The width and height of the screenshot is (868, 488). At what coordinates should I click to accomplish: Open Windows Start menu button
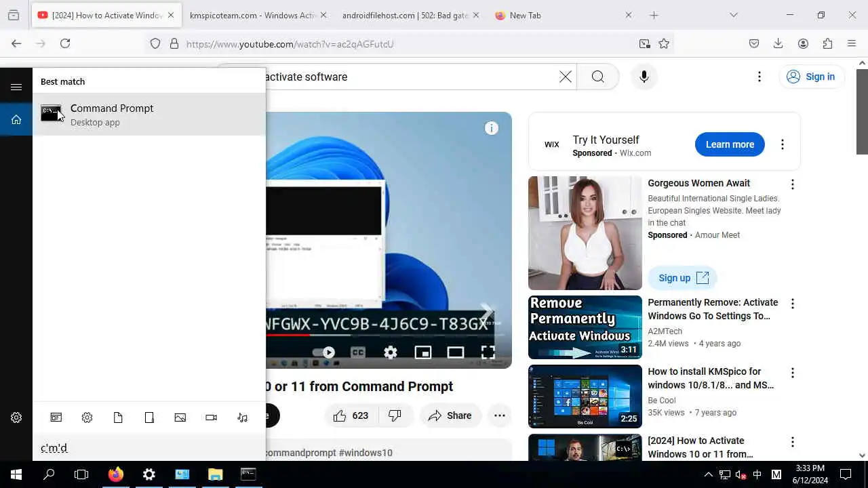pos(16,474)
